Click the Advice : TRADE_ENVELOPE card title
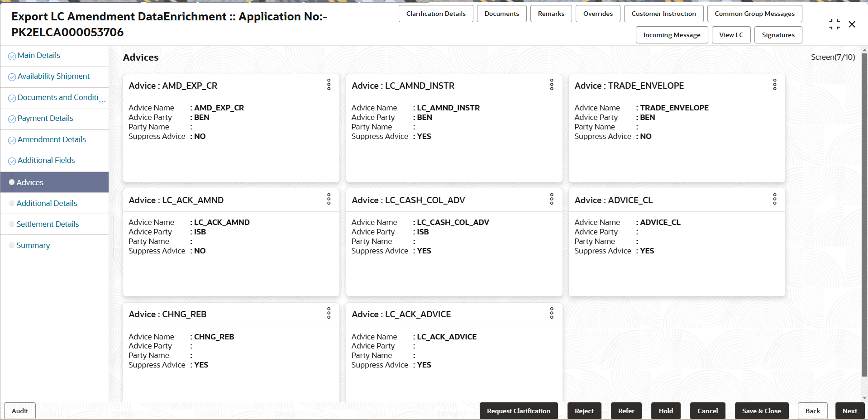 point(629,86)
